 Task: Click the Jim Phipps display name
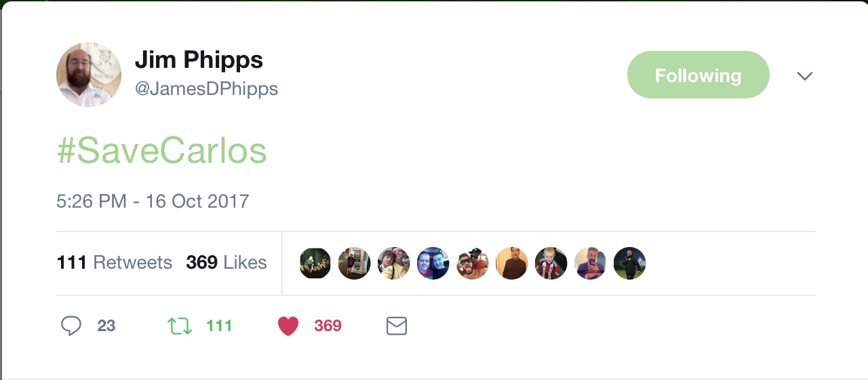point(199,60)
